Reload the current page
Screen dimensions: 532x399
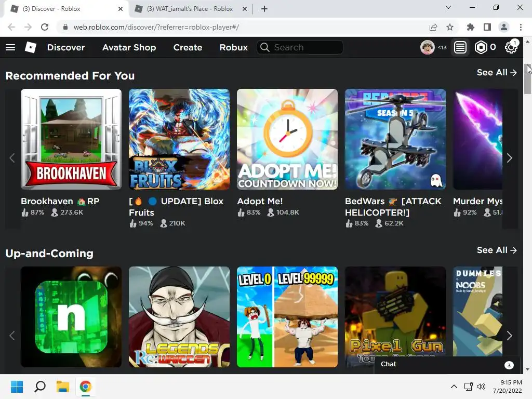[45, 27]
